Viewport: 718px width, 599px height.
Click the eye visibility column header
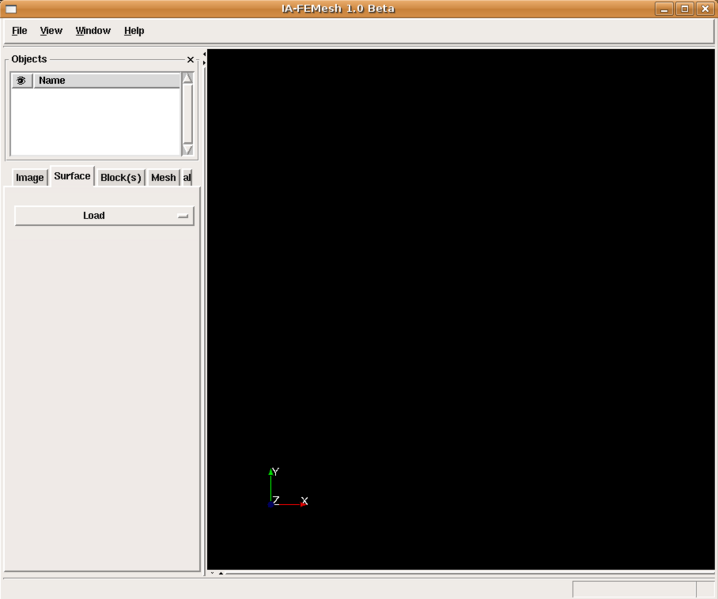pyautogui.click(x=21, y=80)
